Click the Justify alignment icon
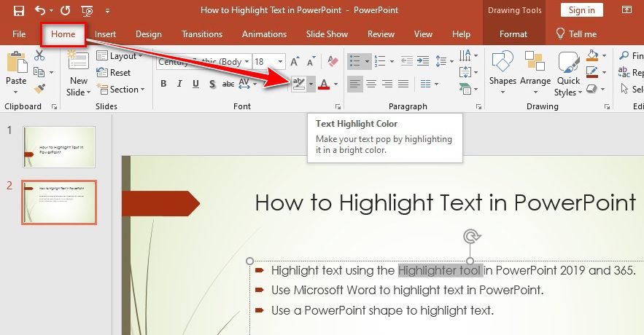This screenshot has width=644, height=335. pyautogui.click(x=403, y=84)
